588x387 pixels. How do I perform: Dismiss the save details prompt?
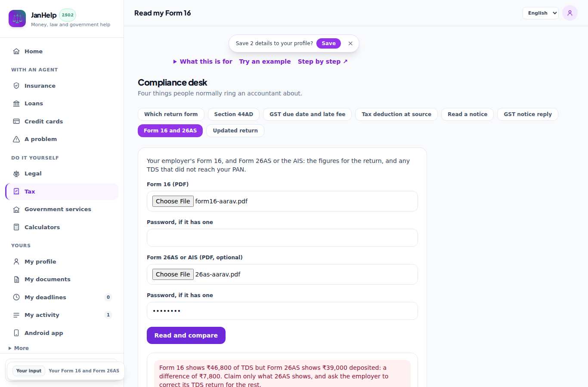click(350, 43)
